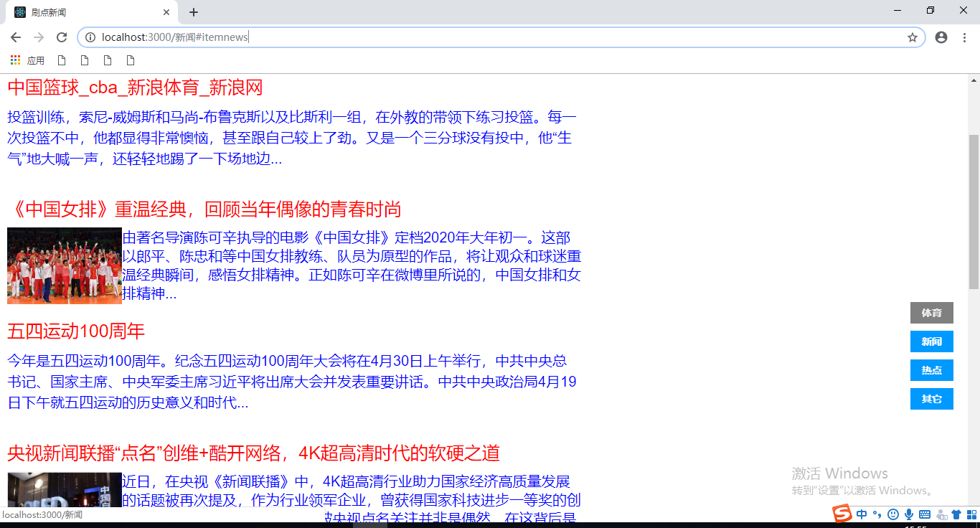Toggle the 中 Chinese/English input mode
The image size is (980, 528).
862,514
